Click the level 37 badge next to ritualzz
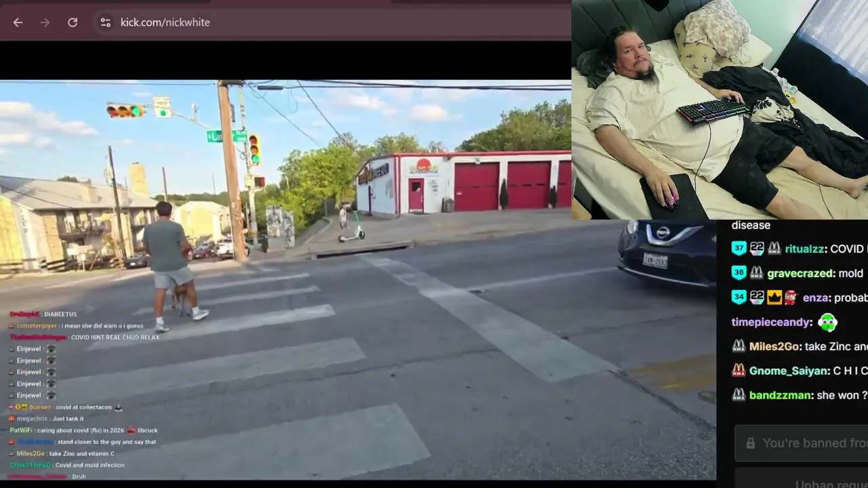Image resolution: width=868 pixels, height=488 pixels. point(739,249)
